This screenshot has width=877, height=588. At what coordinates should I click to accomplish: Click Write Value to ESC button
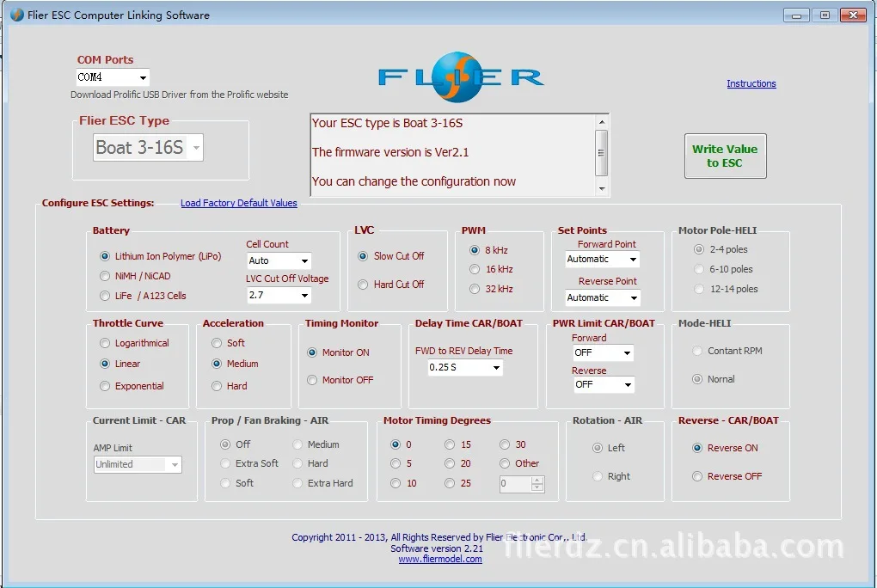pyautogui.click(x=725, y=156)
